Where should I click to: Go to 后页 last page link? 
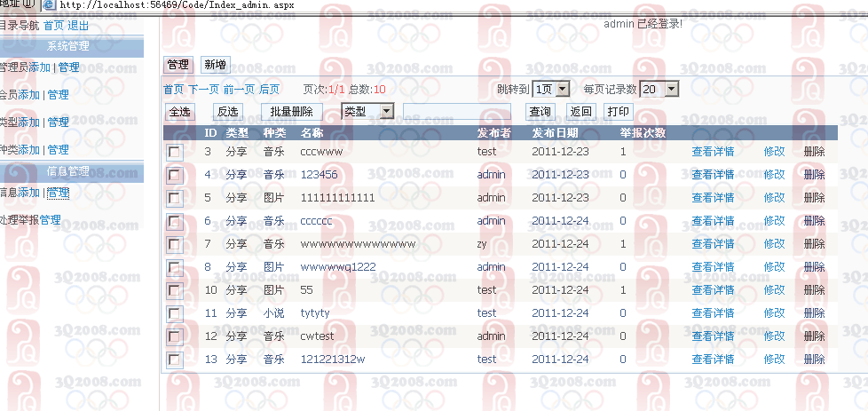[269, 90]
